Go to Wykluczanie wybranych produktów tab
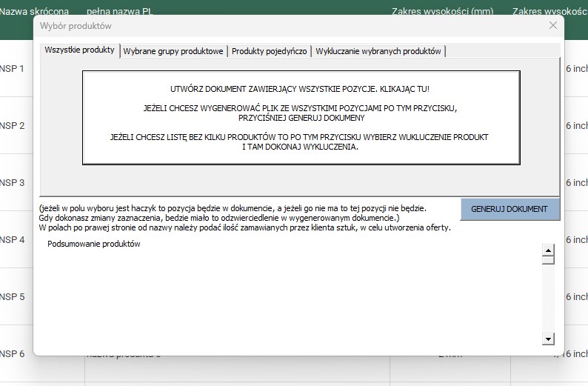 coord(378,51)
